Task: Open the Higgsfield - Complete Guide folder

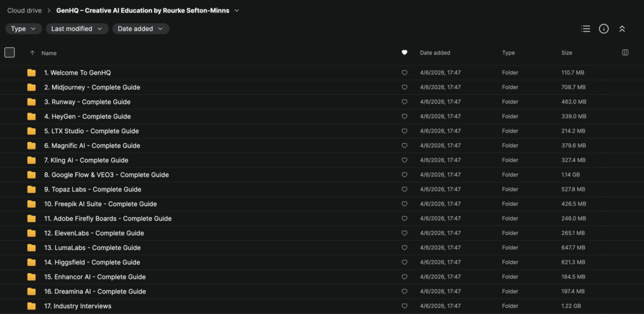Action: 92,263
